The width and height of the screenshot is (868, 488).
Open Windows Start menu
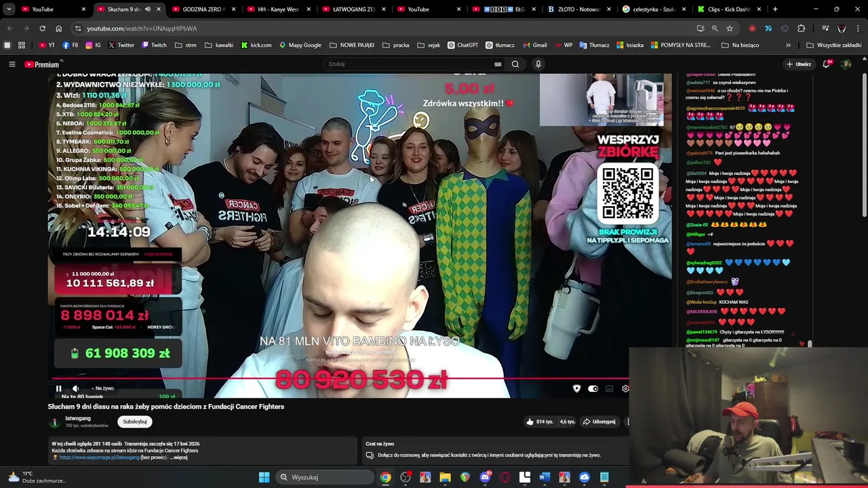coord(264,477)
